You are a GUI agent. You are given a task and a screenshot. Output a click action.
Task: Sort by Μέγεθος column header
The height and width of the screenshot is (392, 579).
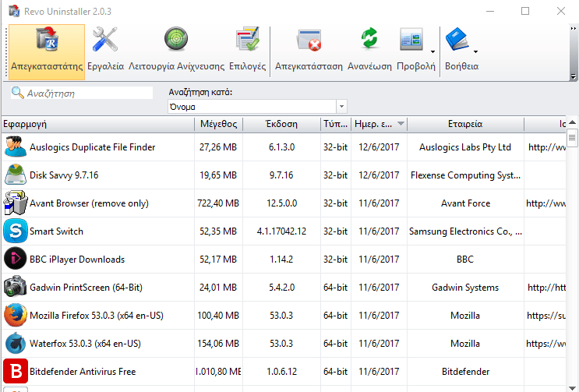219,124
